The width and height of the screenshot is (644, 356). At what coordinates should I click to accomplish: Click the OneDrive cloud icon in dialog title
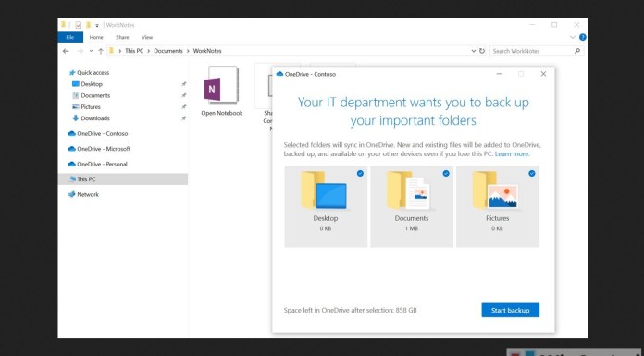click(279, 74)
